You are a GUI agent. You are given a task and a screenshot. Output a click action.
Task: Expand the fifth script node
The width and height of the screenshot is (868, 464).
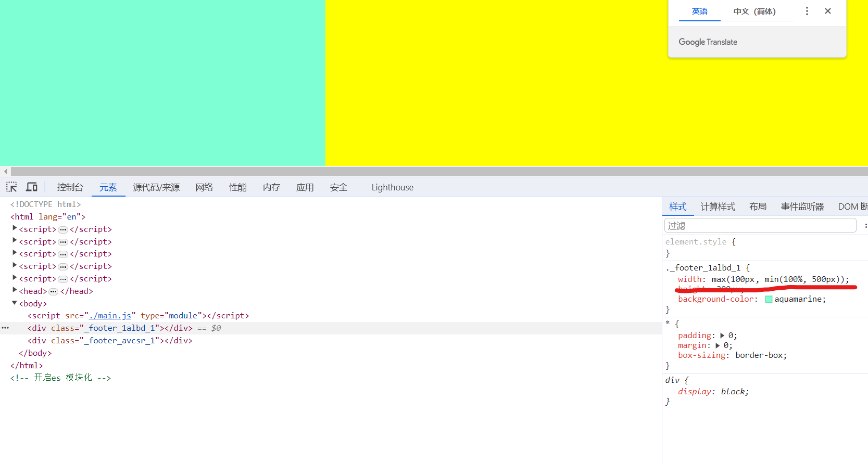15,278
